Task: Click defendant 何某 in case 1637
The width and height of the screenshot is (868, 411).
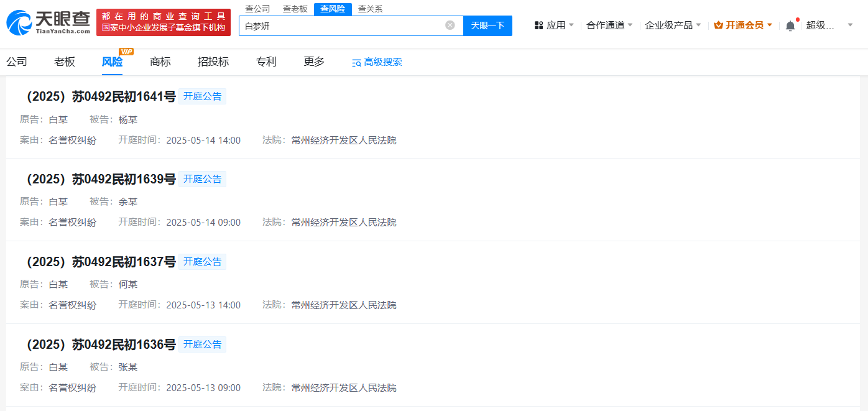Action: tap(128, 284)
